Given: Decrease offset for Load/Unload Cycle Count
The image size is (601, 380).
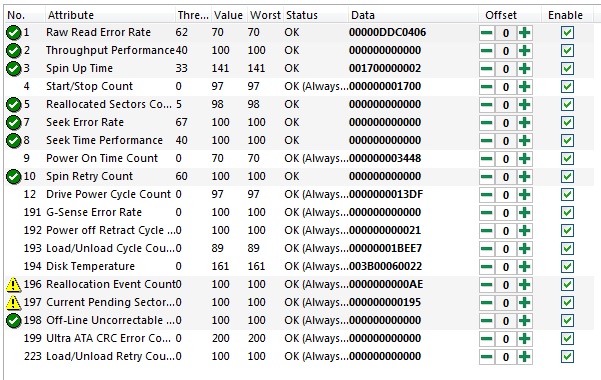Looking at the screenshot, I should 487,249.
